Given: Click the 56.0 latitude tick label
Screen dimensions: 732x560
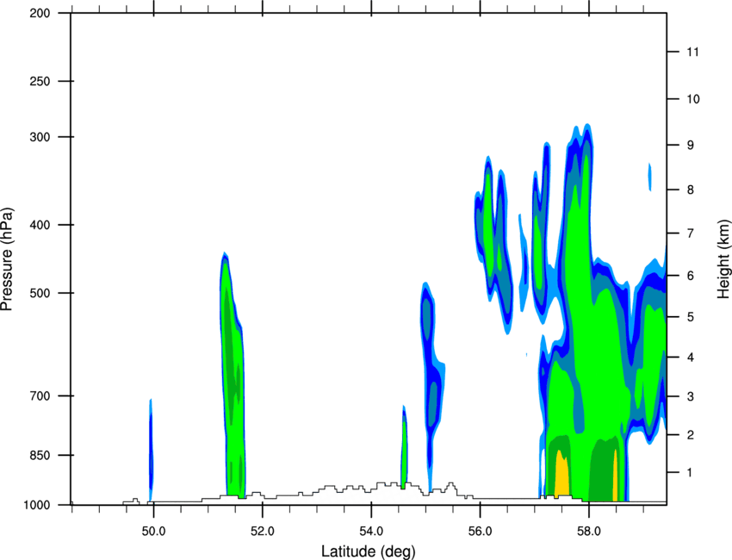Looking at the screenshot, I should point(481,531).
